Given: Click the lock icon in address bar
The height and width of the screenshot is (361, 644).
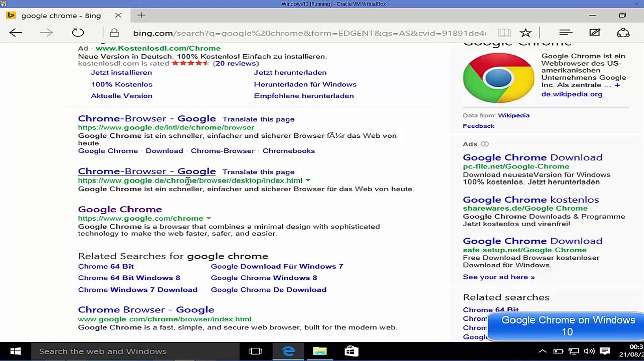Looking at the screenshot, I should tap(114, 33).
